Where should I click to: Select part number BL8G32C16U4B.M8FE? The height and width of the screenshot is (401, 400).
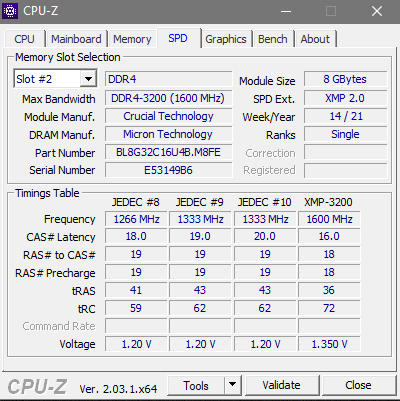point(168,152)
